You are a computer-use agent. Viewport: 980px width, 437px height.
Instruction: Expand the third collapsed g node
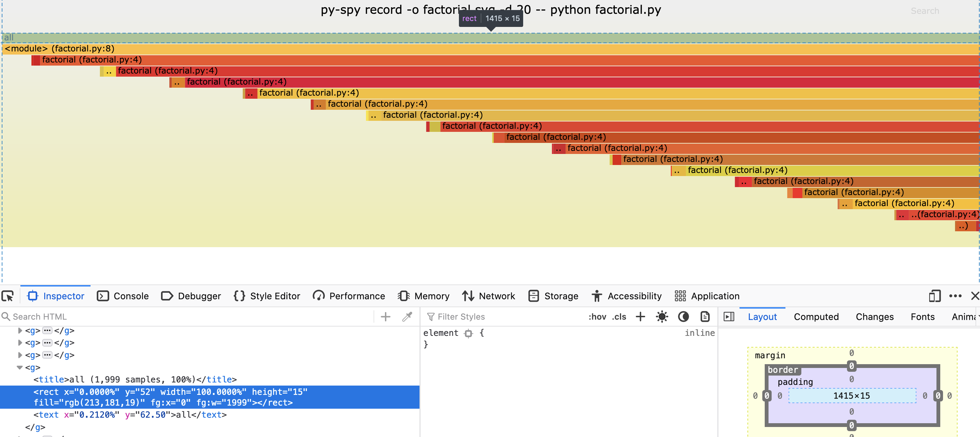point(20,355)
